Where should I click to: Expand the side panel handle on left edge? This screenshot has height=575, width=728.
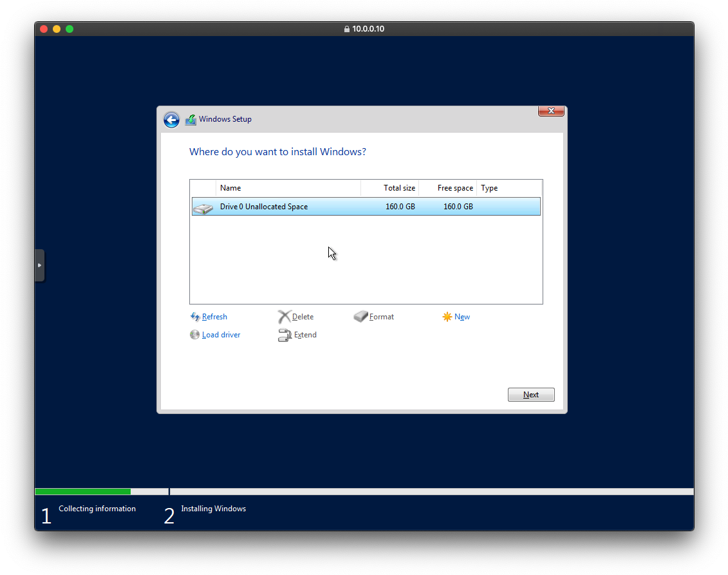pyautogui.click(x=39, y=265)
